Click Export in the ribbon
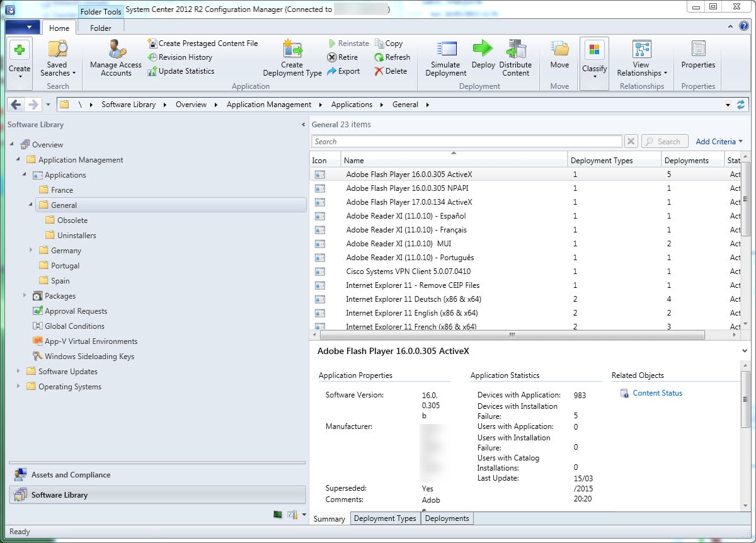Viewport: 756px width, 543px height. pyautogui.click(x=343, y=71)
